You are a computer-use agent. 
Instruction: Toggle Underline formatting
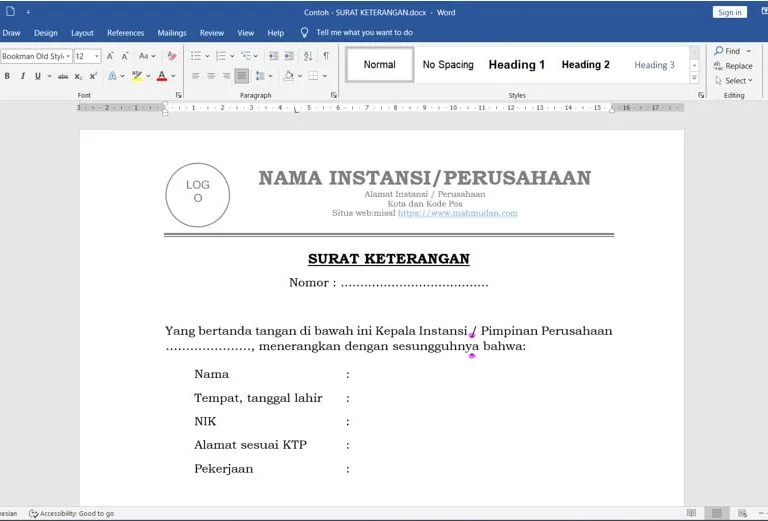click(x=37, y=76)
